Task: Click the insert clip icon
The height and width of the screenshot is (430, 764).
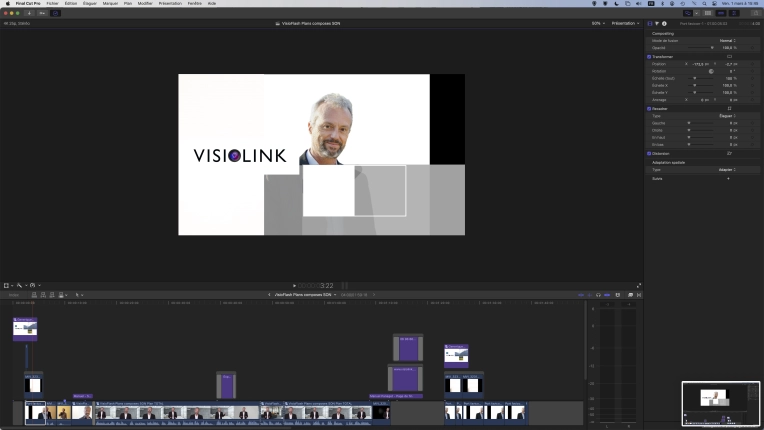Action: pyautogui.click(x=43, y=295)
